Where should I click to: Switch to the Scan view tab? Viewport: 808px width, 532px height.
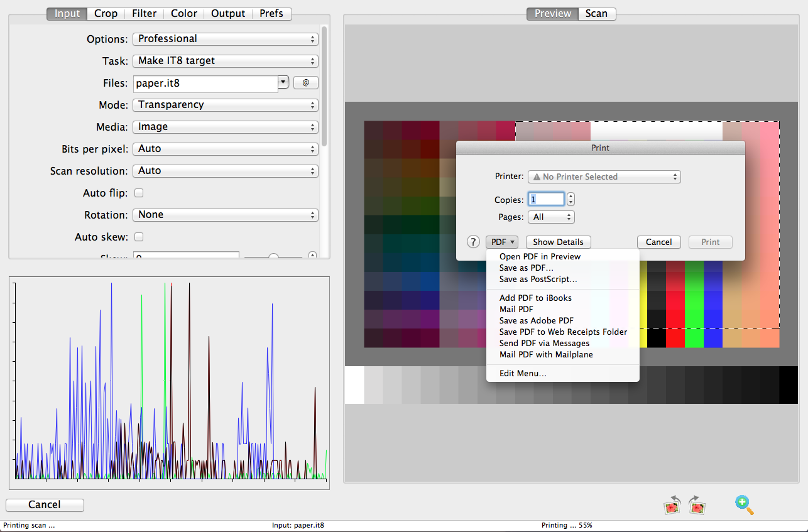[597, 13]
